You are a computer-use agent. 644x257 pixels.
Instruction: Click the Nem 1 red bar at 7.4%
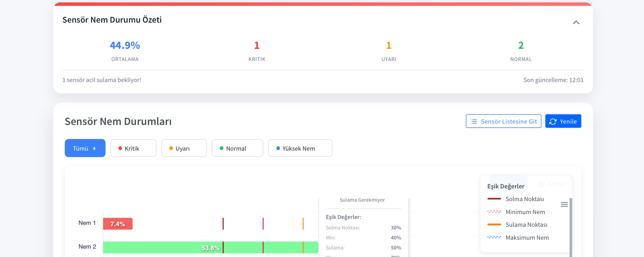[118, 224]
